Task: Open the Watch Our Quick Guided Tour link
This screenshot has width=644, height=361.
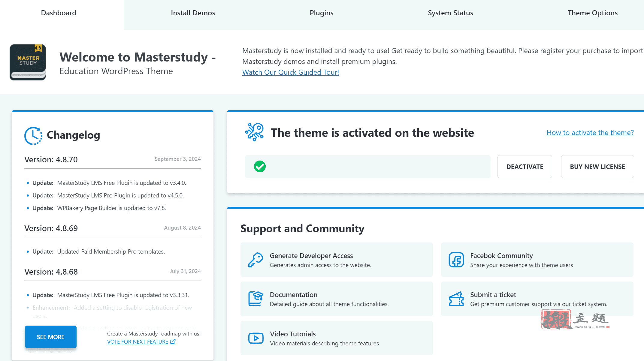Action: [x=291, y=72]
